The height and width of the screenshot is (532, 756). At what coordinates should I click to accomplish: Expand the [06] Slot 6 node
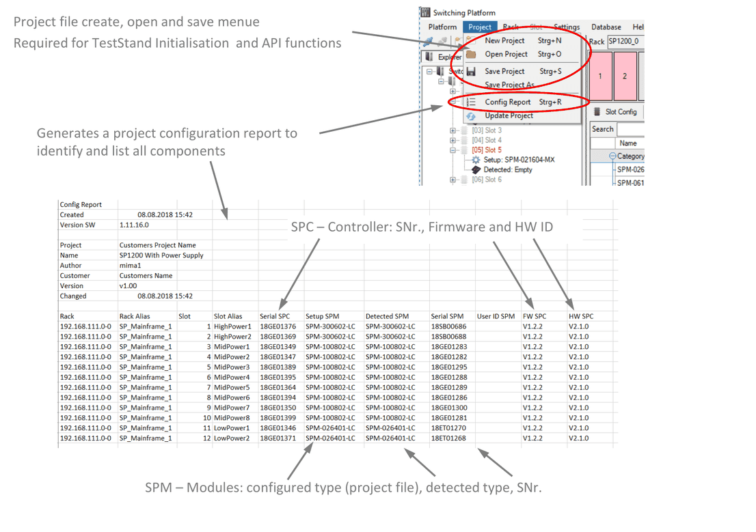point(453,180)
